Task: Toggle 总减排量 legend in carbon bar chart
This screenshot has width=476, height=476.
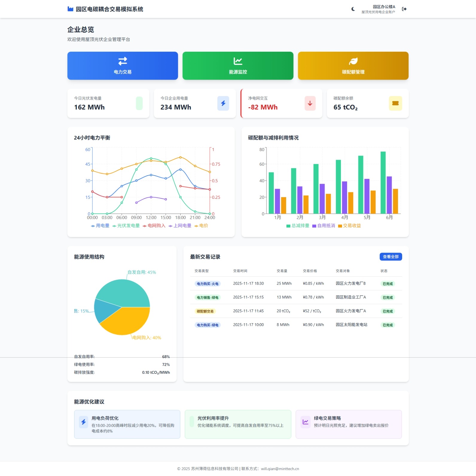Action: click(x=297, y=226)
